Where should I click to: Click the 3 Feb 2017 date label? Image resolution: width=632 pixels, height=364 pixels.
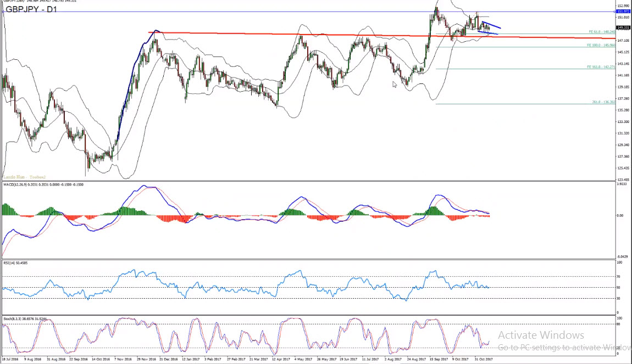(213, 359)
